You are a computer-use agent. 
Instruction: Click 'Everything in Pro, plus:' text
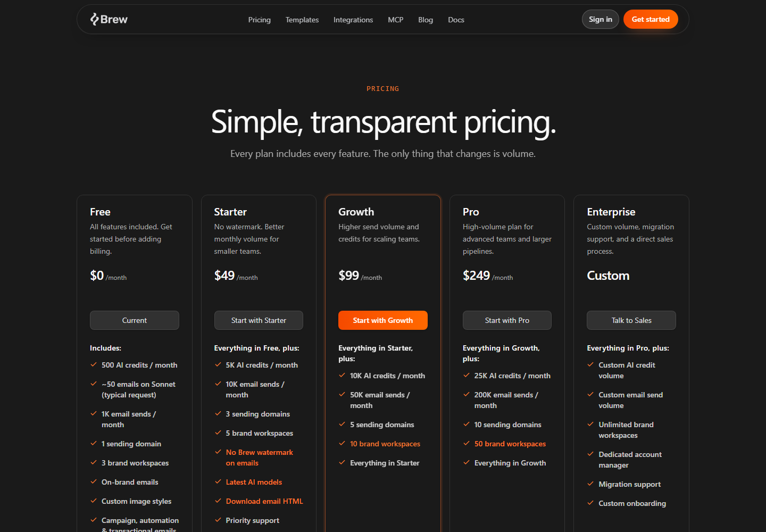tap(628, 348)
